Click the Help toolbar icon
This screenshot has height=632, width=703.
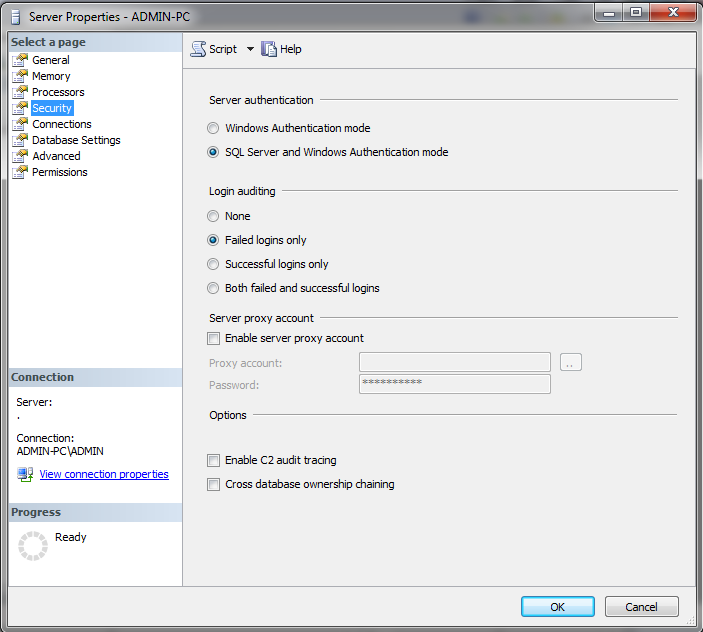click(x=269, y=49)
